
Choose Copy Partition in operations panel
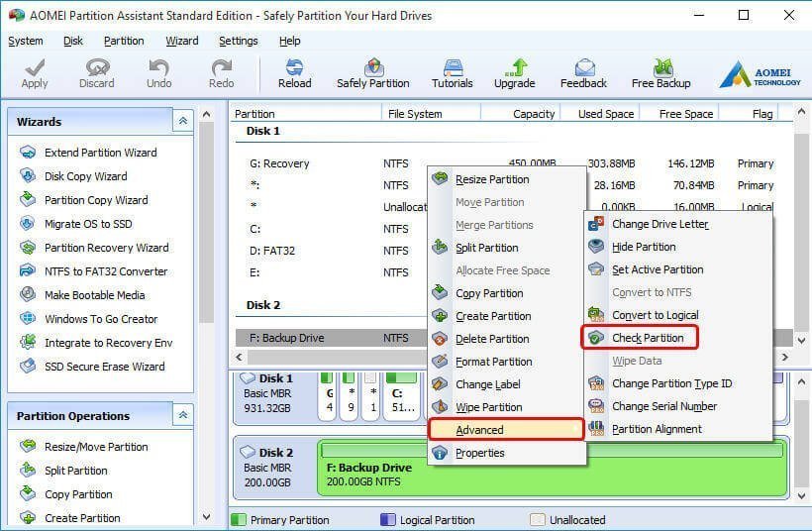[x=65, y=494]
